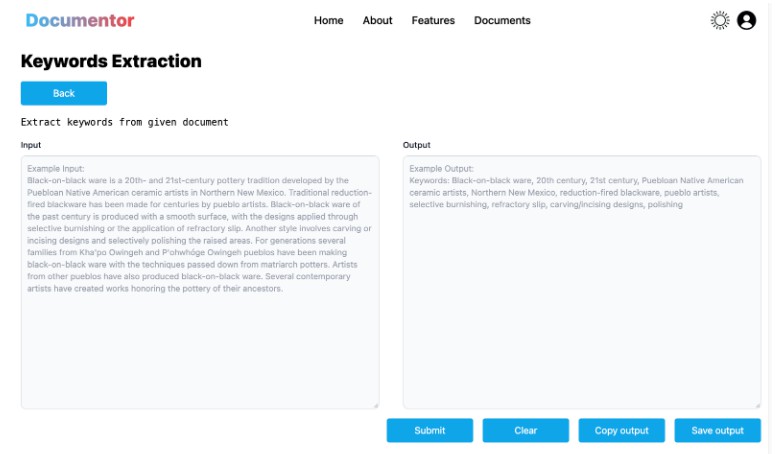Click the Output field label
This screenshot has width=778, height=454.
(417, 145)
